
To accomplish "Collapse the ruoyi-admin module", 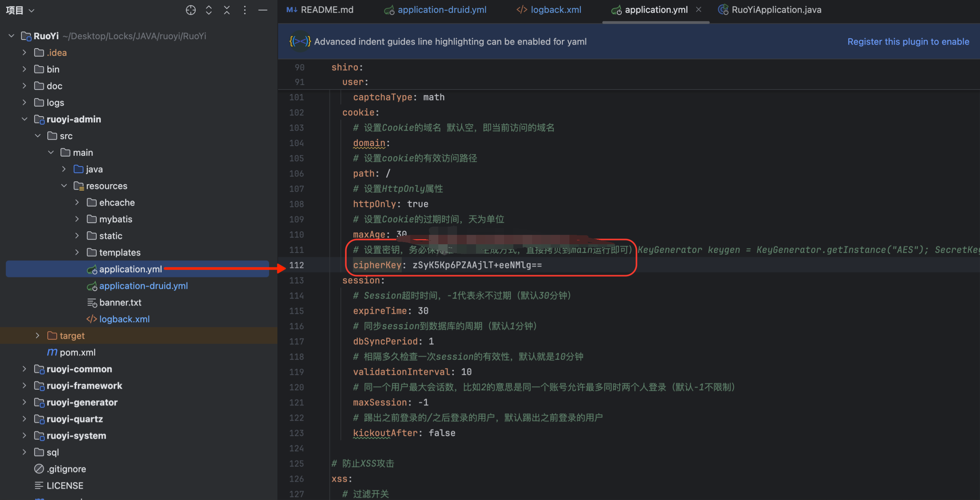I will click(x=24, y=119).
